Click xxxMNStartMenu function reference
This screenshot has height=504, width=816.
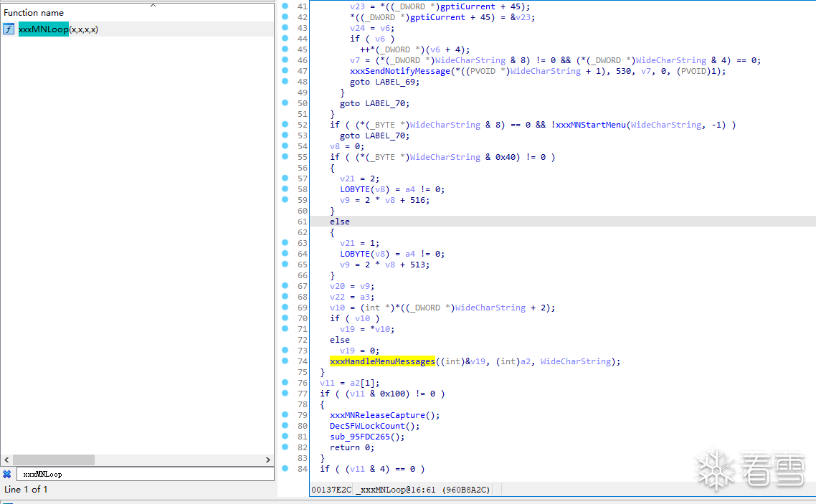click(591, 125)
